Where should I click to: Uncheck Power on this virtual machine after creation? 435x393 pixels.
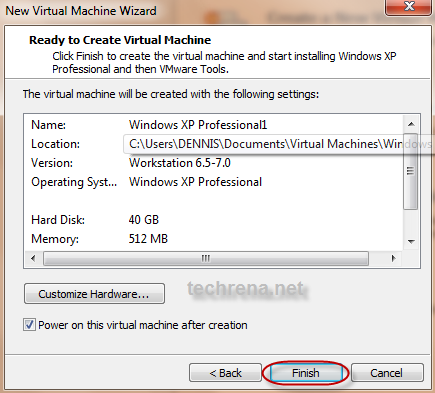click(x=29, y=324)
